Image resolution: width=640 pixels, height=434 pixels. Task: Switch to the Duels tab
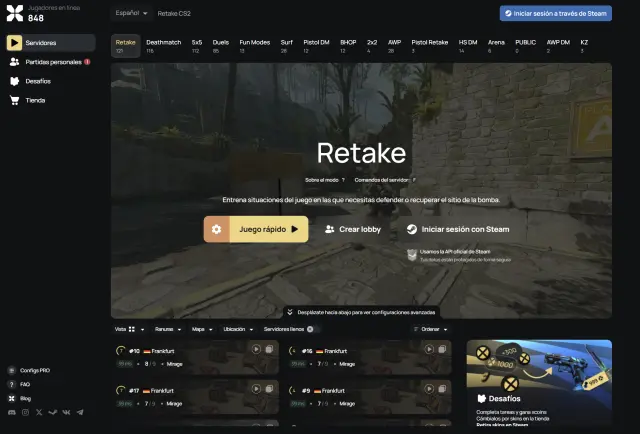click(x=220, y=46)
